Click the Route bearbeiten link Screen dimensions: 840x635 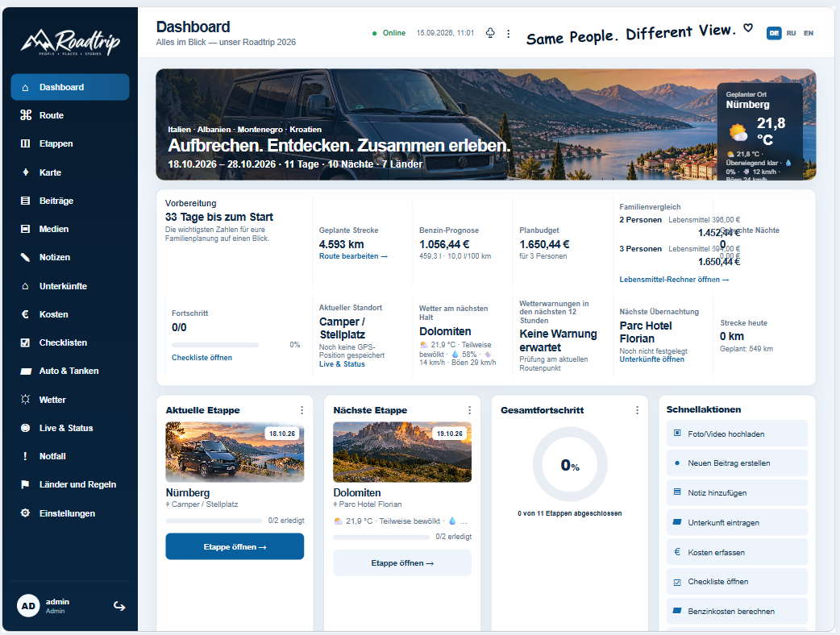tap(353, 256)
